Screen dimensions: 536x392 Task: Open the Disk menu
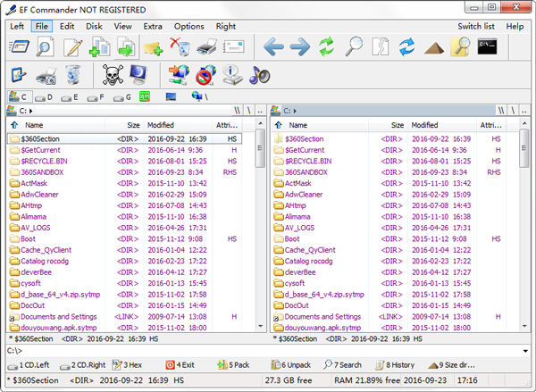coord(94,26)
